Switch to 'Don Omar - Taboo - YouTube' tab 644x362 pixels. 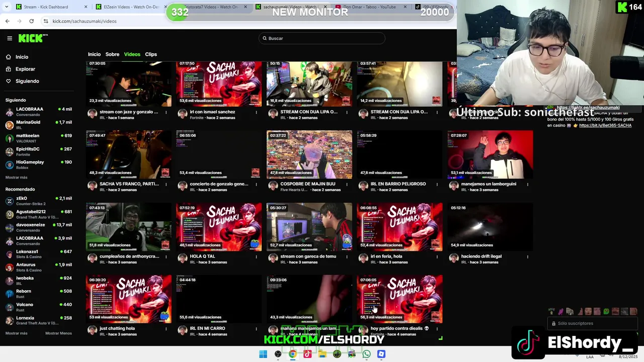372,7
